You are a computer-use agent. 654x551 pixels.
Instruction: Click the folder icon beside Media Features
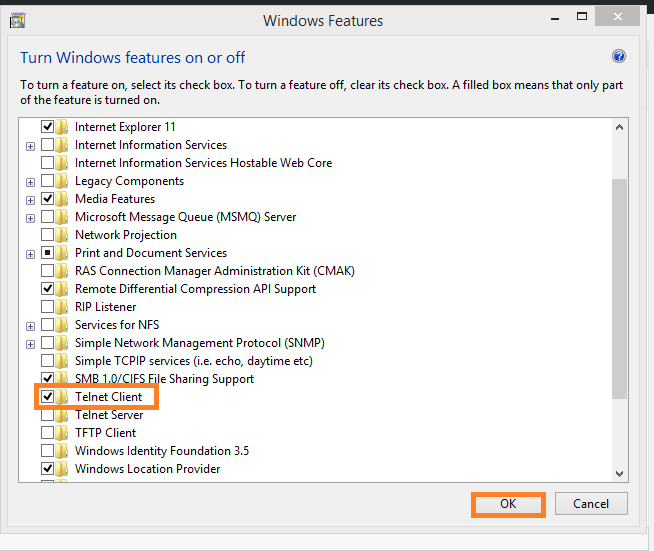(x=62, y=199)
